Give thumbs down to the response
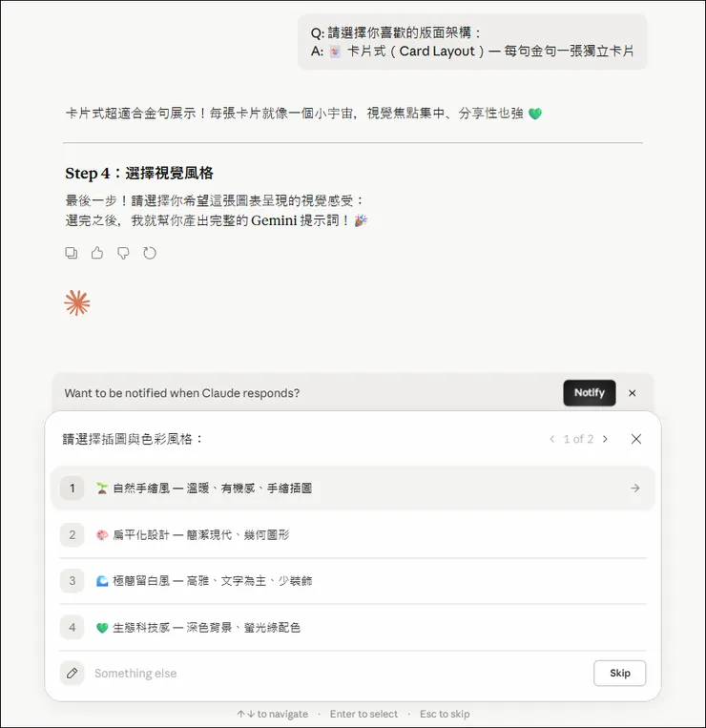706x728 pixels. tap(123, 253)
